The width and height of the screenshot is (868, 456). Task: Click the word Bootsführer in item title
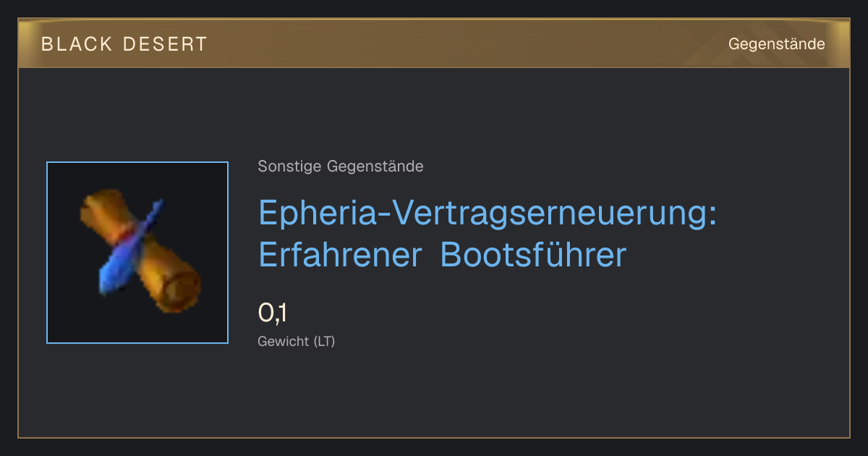(x=533, y=256)
